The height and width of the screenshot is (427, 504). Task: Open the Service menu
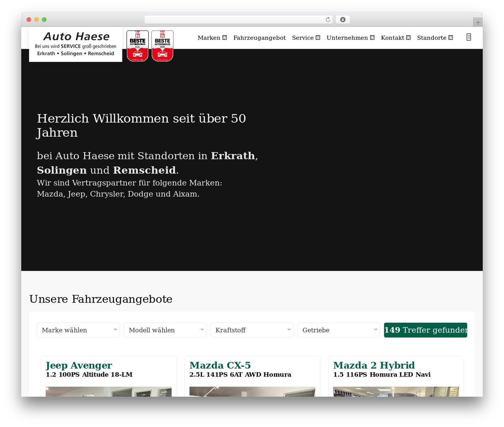point(303,38)
